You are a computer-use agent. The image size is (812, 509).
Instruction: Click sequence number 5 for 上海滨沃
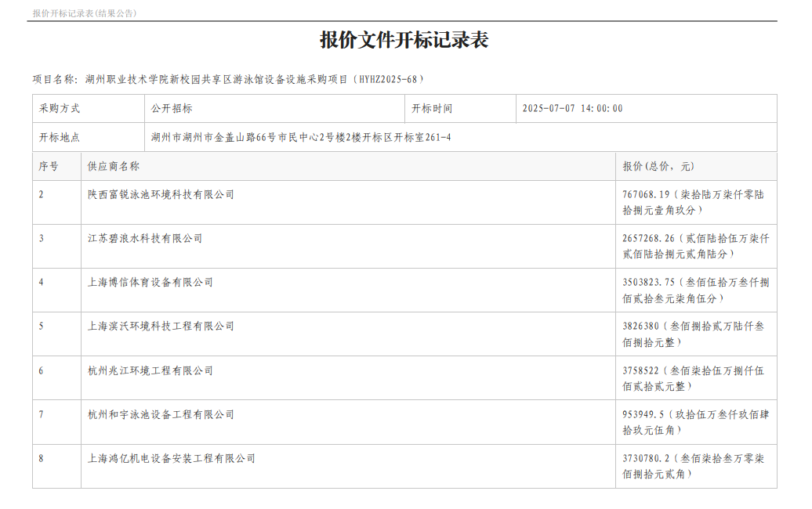pyautogui.click(x=41, y=327)
